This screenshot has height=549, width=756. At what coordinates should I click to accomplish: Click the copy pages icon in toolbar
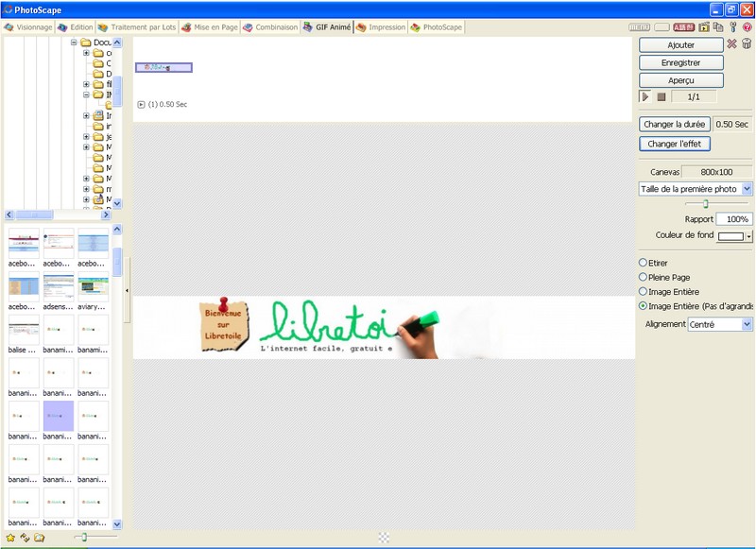pos(718,27)
